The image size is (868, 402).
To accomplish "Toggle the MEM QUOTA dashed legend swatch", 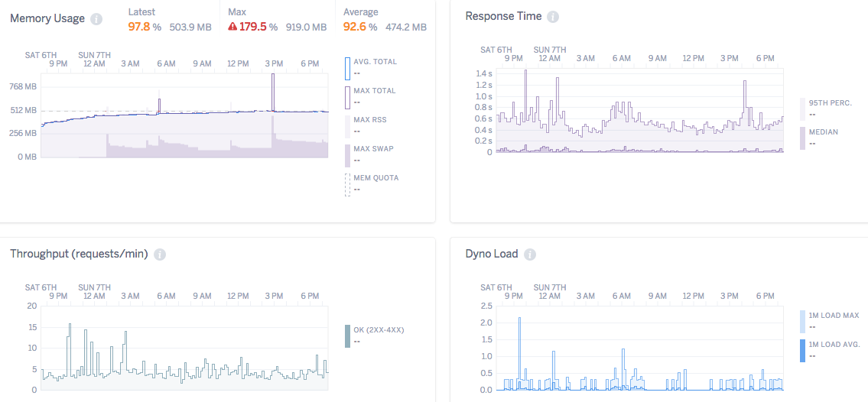I will 347,185.
